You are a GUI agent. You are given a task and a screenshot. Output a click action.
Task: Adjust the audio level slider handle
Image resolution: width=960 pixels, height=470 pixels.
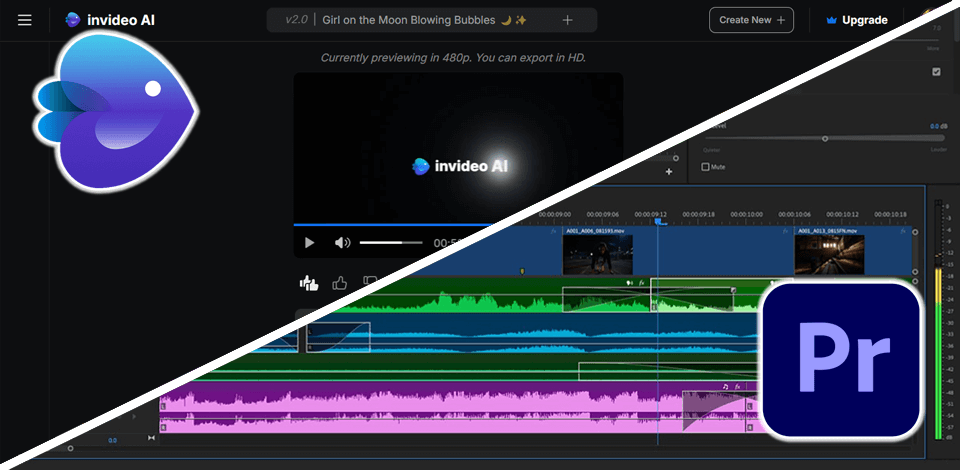[x=824, y=139]
